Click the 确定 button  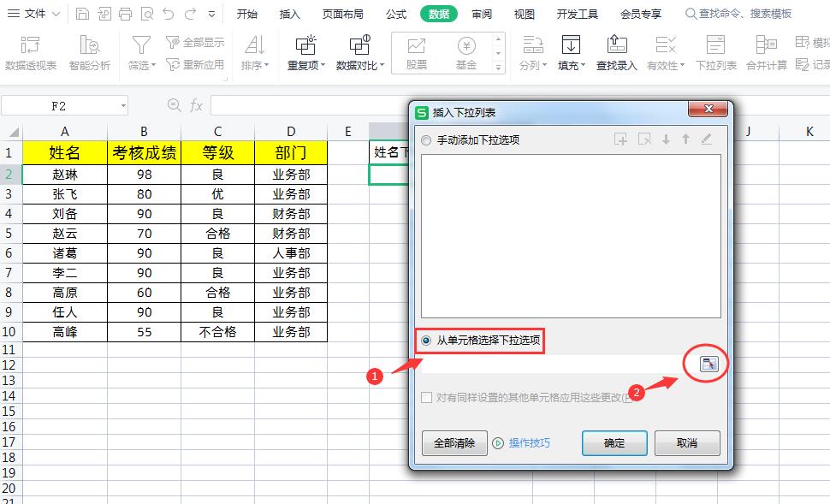[614, 443]
